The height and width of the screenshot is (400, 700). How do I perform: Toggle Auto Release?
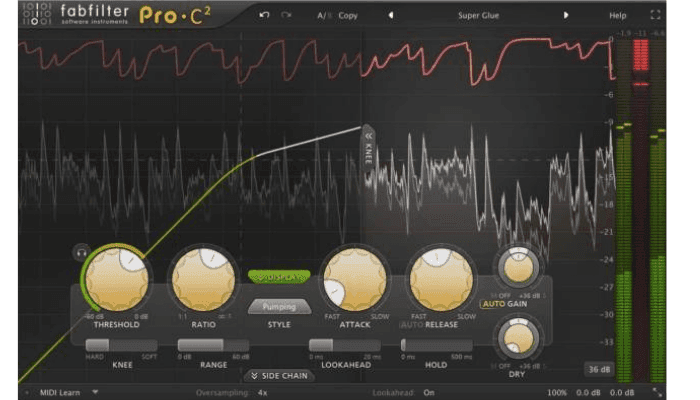point(411,325)
